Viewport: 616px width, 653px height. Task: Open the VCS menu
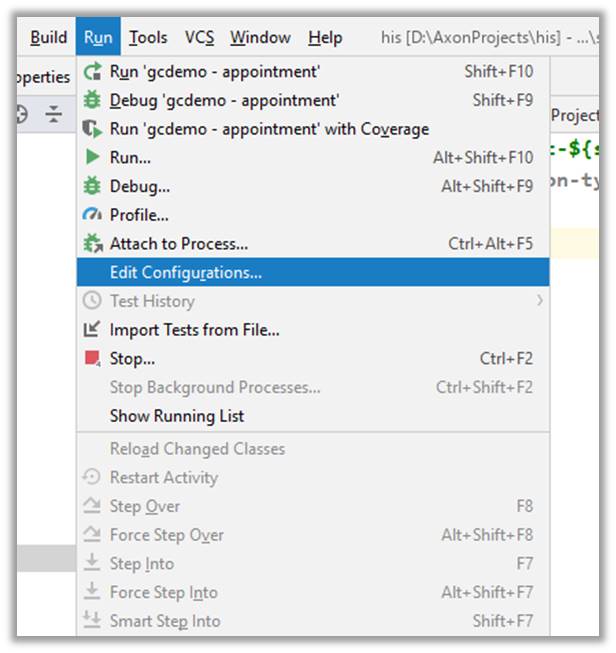click(x=199, y=38)
